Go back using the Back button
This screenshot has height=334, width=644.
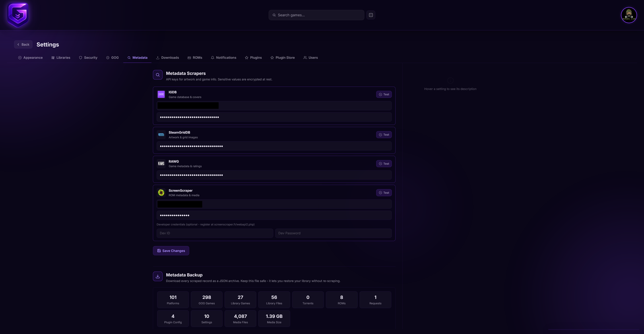[23, 44]
